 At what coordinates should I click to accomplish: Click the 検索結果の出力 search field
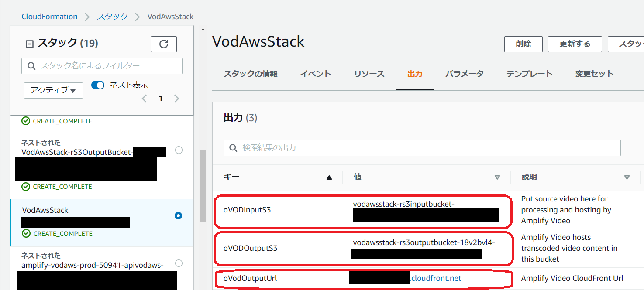422,148
